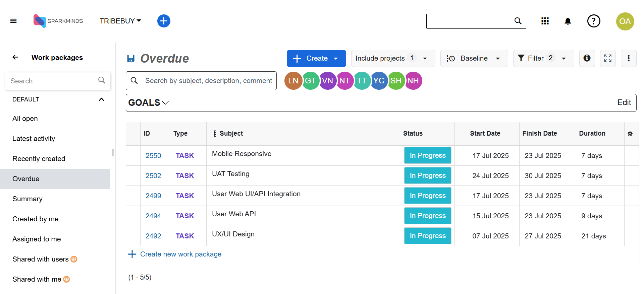Click the blue quick-add plus icon
This screenshot has width=644, height=294.
(164, 21)
